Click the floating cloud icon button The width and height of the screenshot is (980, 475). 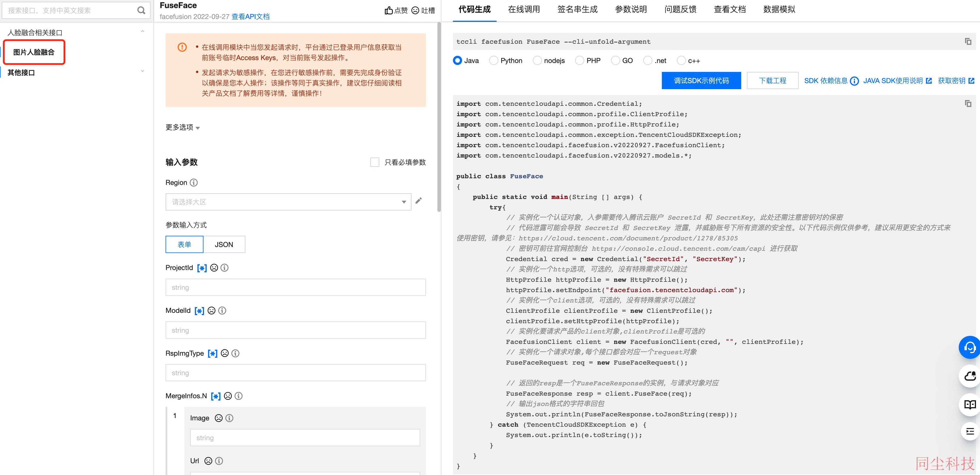tap(969, 376)
